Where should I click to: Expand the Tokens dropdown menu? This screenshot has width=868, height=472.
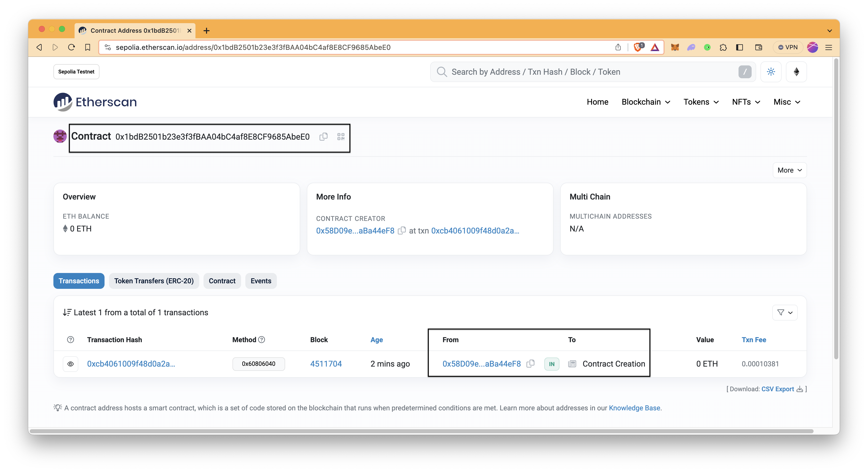pyautogui.click(x=701, y=102)
